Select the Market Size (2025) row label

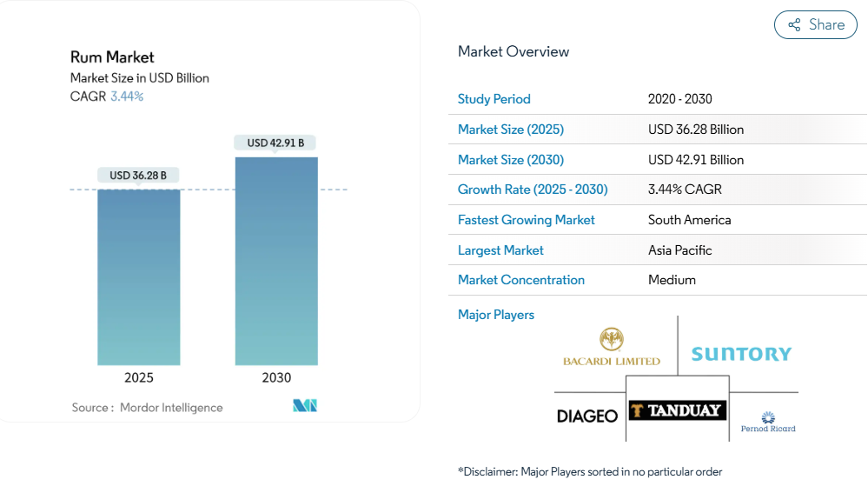510,130
